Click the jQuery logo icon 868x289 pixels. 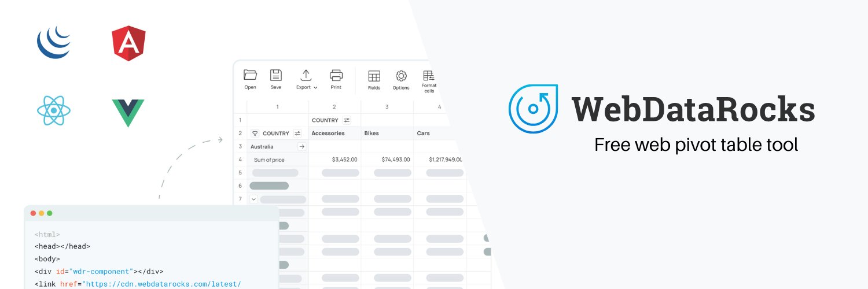click(54, 43)
